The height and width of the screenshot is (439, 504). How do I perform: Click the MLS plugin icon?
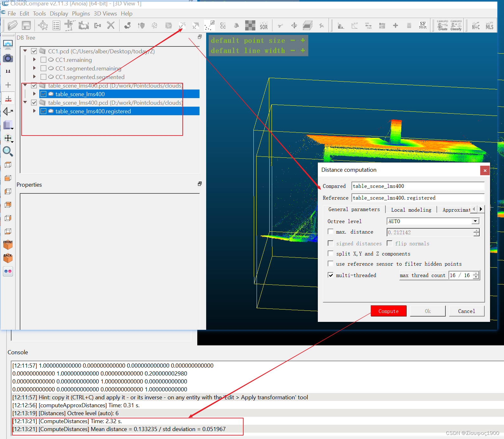click(489, 26)
